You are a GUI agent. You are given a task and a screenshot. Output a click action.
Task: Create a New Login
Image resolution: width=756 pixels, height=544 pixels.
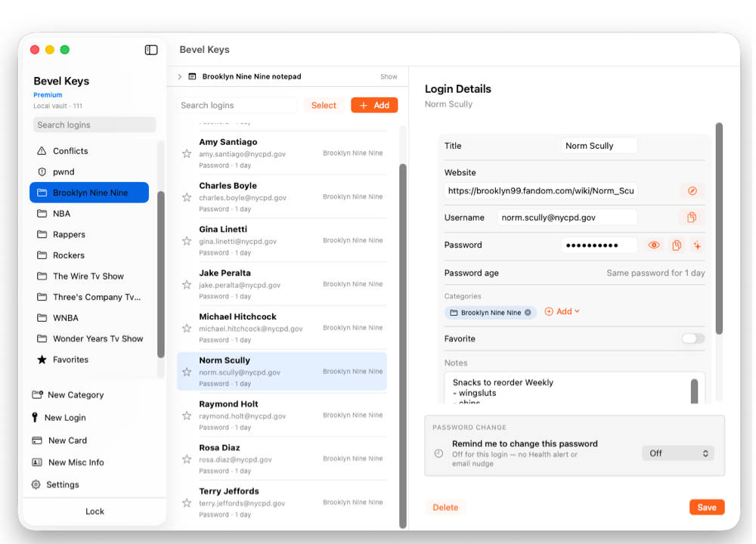point(59,418)
